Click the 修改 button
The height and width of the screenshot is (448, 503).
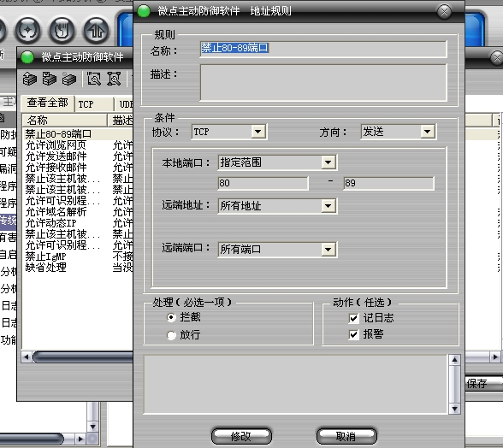pyautogui.click(x=241, y=436)
